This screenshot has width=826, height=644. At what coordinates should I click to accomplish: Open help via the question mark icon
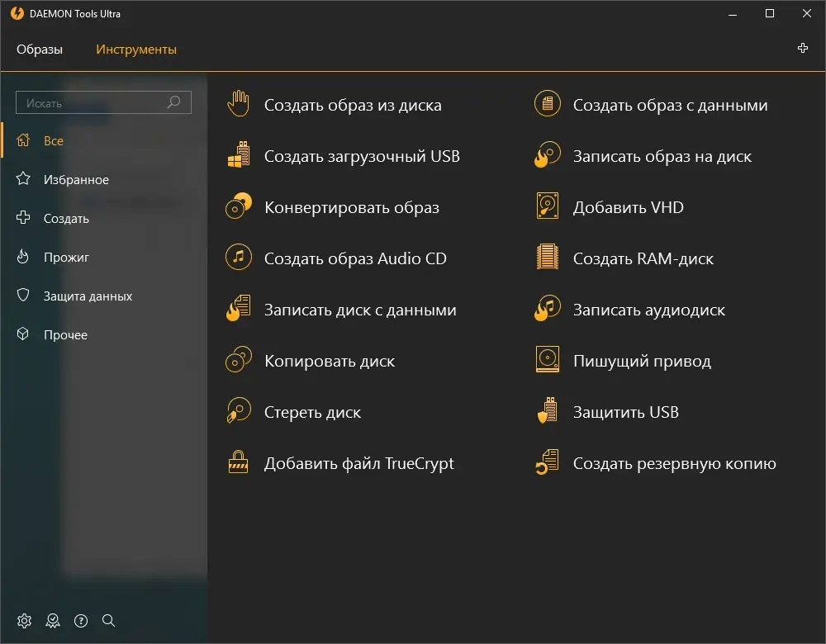point(81,620)
